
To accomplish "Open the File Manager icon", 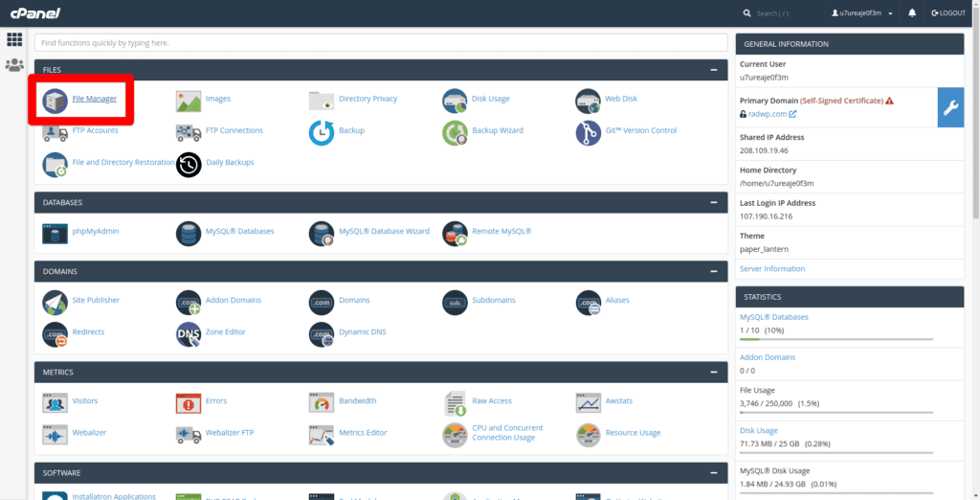I will click(x=56, y=100).
